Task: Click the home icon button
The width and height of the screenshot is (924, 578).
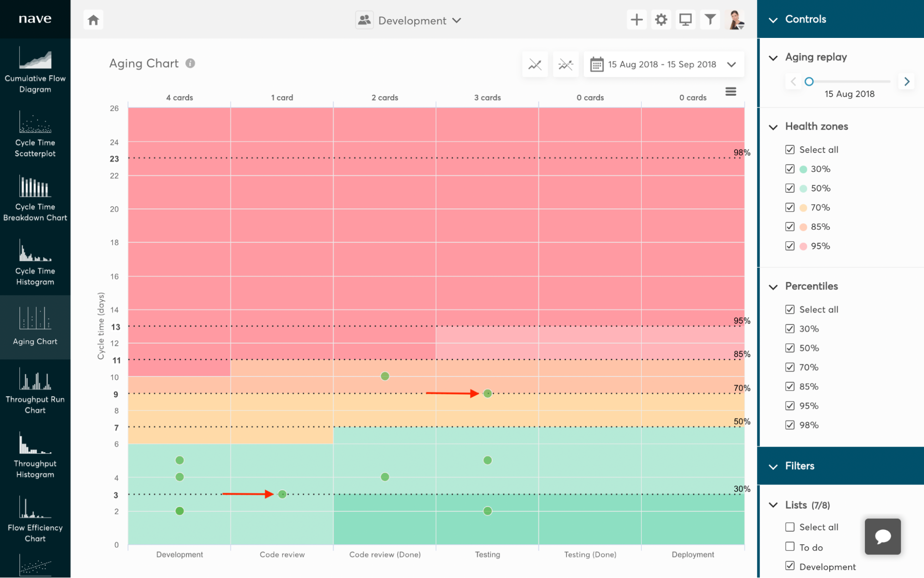Action: click(x=93, y=20)
